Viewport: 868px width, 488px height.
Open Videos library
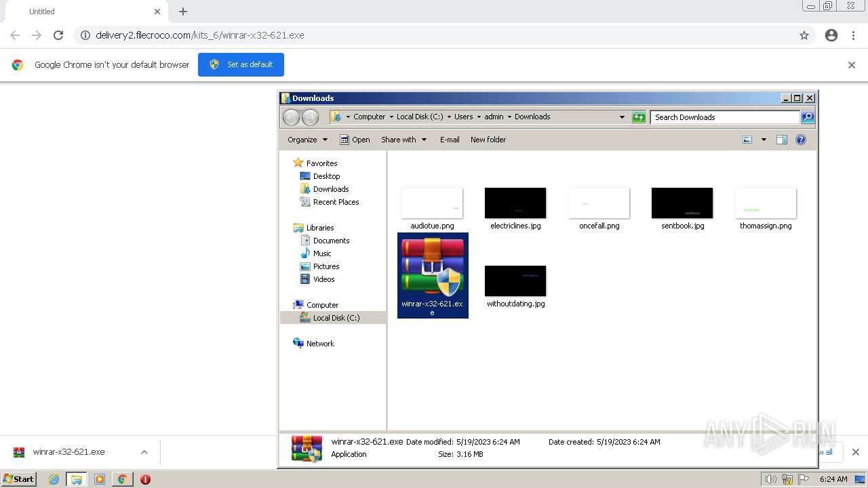point(323,279)
